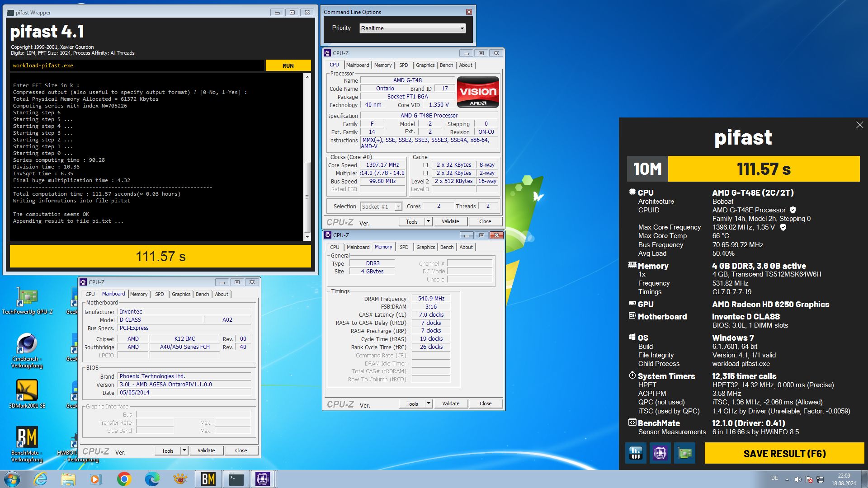The width and height of the screenshot is (868, 488).
Task: Click the 12,315 timer calls heading
Action: pos(744,376)
